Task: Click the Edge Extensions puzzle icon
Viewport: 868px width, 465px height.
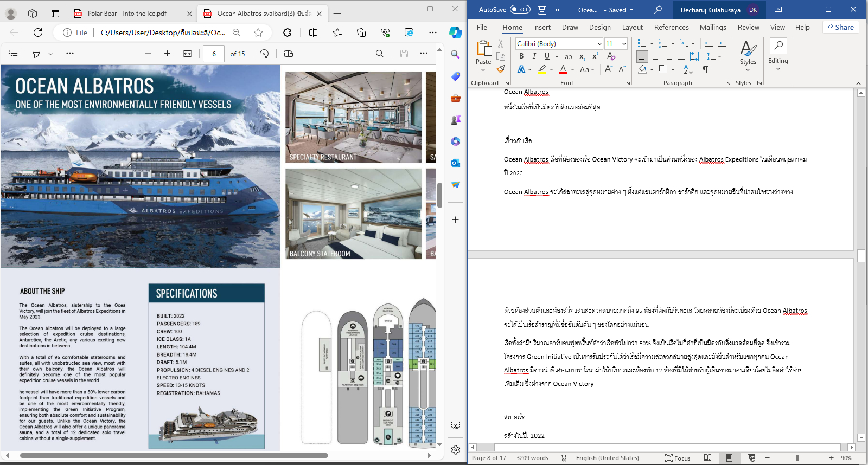Action: 288,33
